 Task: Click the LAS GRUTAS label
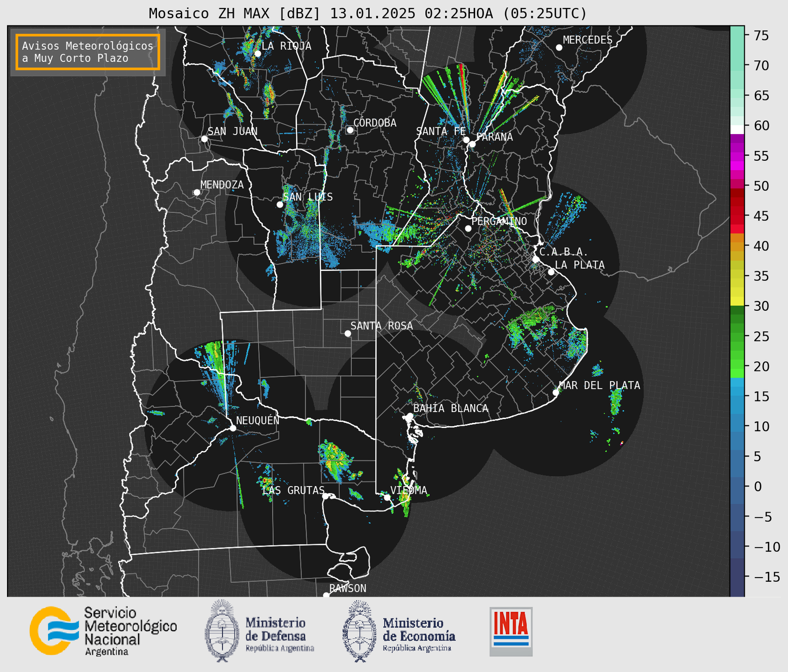pos(293,490)
